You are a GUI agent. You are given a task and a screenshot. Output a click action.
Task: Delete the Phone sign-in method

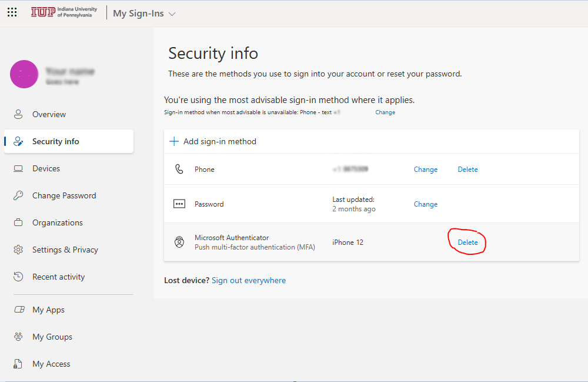point(467,170)
